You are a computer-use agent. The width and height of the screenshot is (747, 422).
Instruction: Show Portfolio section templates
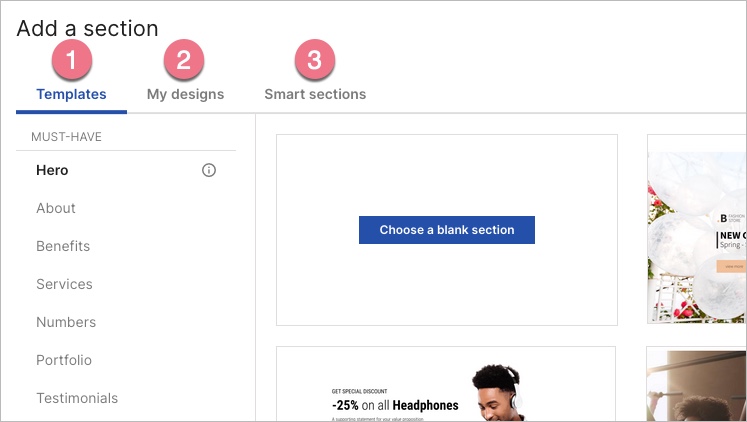[x=64, y=360]
